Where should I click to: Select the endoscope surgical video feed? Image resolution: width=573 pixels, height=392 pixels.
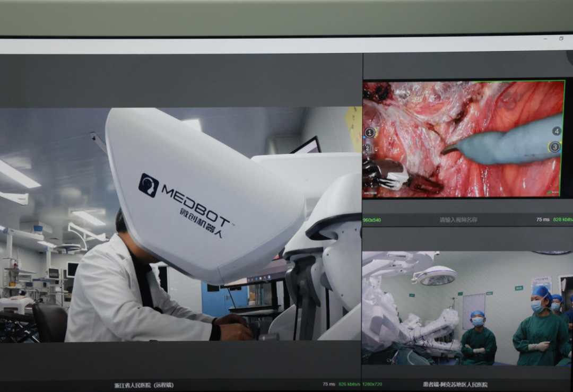point(463,139)
